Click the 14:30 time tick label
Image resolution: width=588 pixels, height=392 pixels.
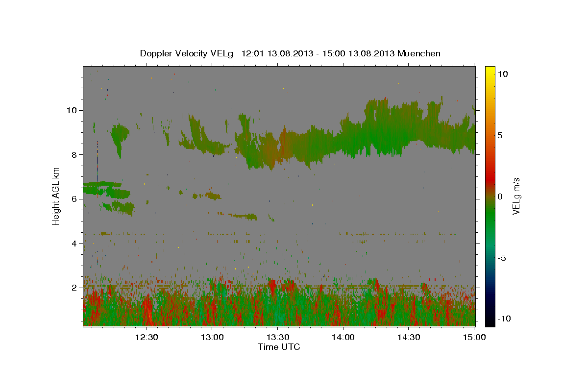pos(408,337)
